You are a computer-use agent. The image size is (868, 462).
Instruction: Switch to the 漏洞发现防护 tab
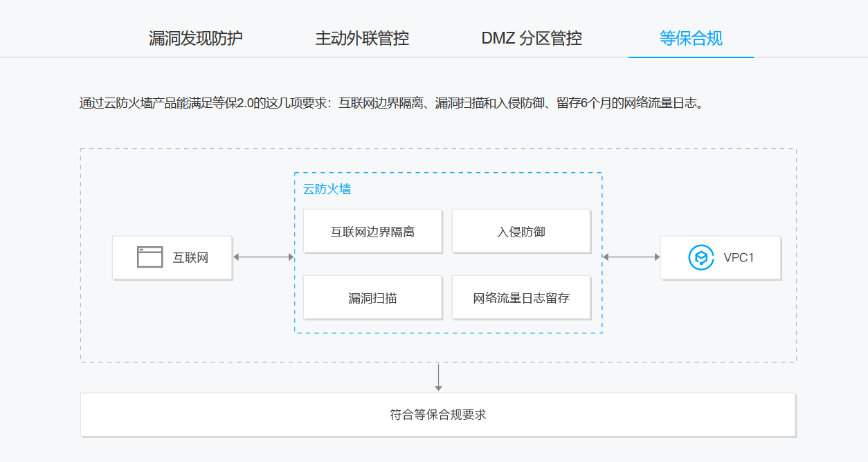coord(196,38)
